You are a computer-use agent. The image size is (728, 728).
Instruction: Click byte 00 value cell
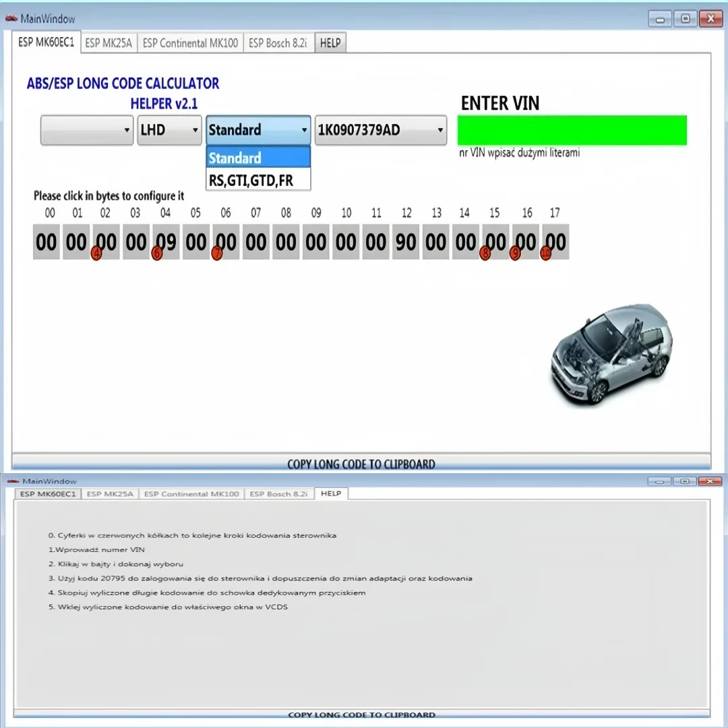(x=47, y=242)
